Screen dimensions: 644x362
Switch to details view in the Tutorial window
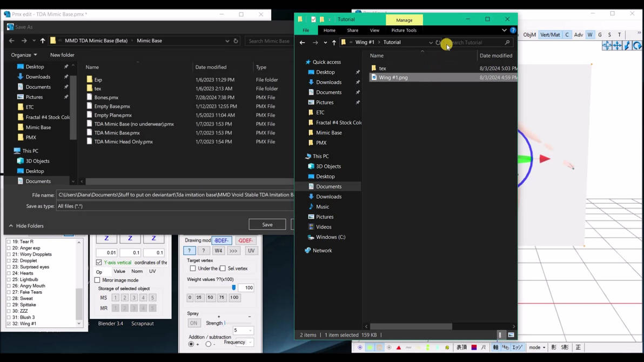point(500,335)
